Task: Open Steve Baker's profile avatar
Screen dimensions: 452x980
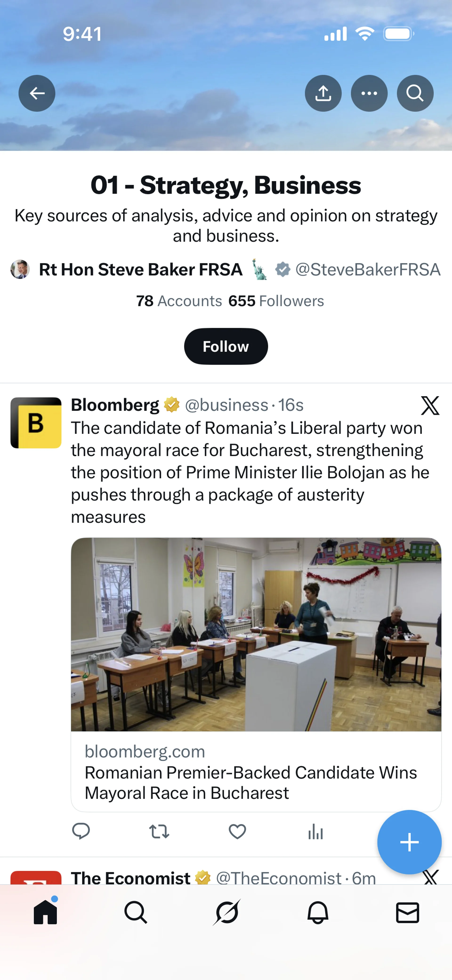Action: click(20, 269)
